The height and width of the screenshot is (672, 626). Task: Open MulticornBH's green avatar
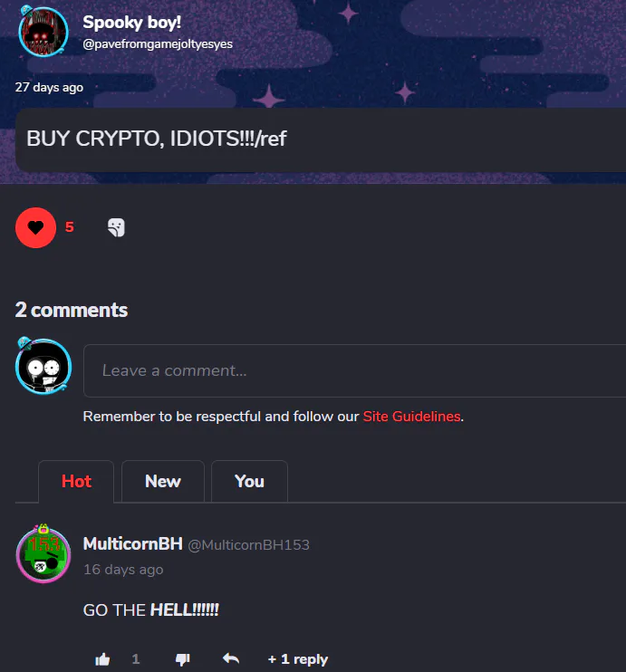coord(43,553)
